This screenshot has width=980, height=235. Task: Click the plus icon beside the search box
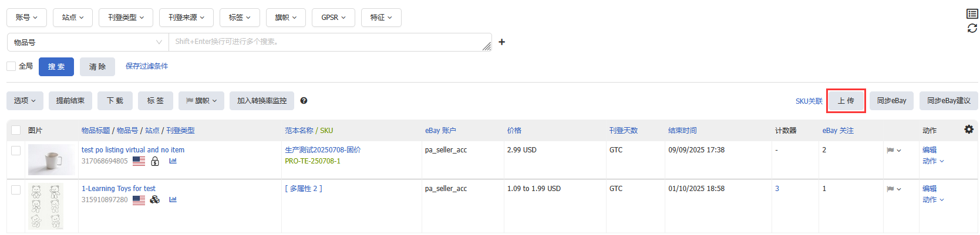coord(501,42)
